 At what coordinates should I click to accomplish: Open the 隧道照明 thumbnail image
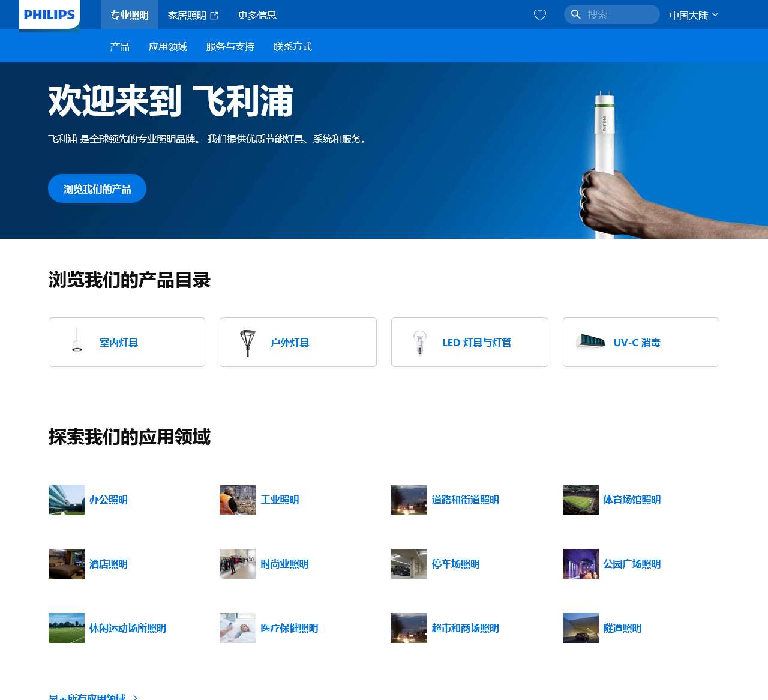tap(581, 628)
